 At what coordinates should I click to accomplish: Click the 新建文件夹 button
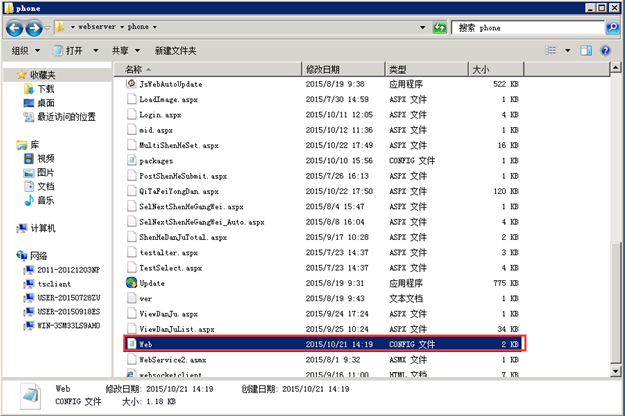click(175, 50)
